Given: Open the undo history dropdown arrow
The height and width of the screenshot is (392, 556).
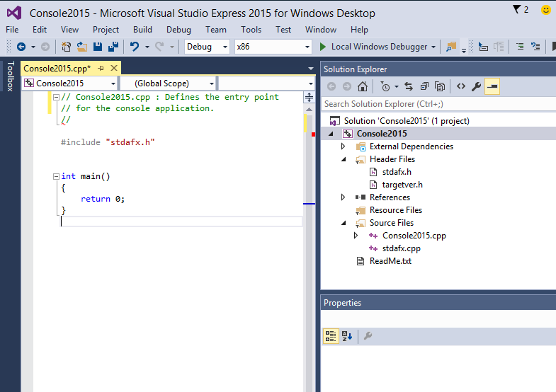Looking at the screenshot, I should point(147,47).
